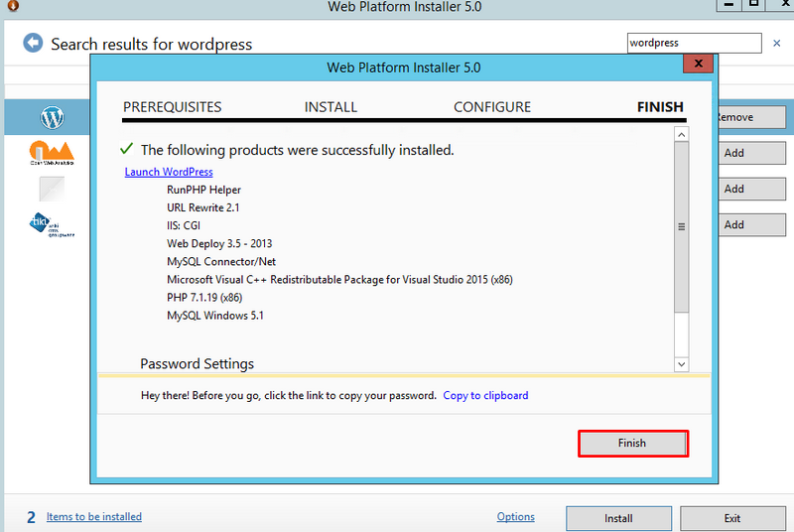Screen dimensions: 794x532
Task: Click the IIS: CGI entry
Action: tap(184, 225)
